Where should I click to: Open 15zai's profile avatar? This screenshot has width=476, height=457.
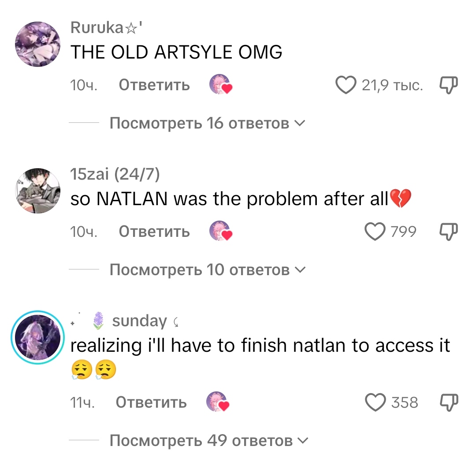(x=37, y=191)
